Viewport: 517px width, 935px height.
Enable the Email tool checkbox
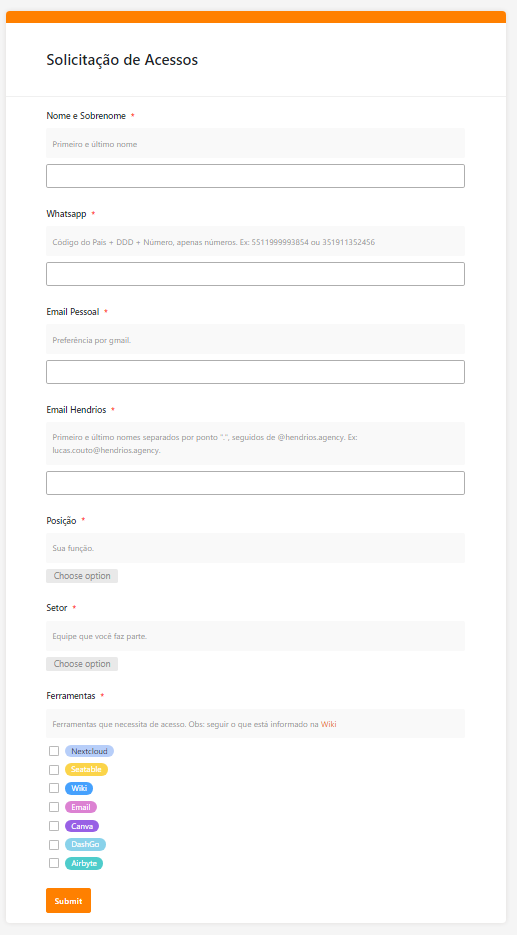point(54,807)
